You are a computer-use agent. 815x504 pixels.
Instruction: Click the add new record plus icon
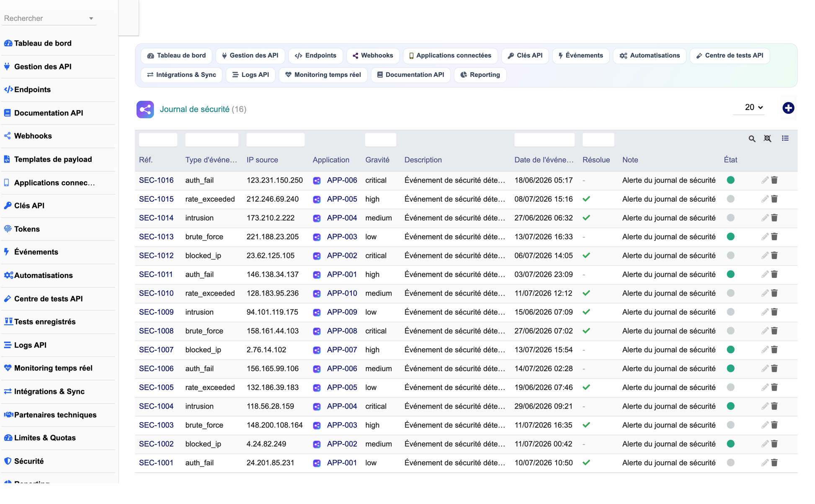[788, 108]
